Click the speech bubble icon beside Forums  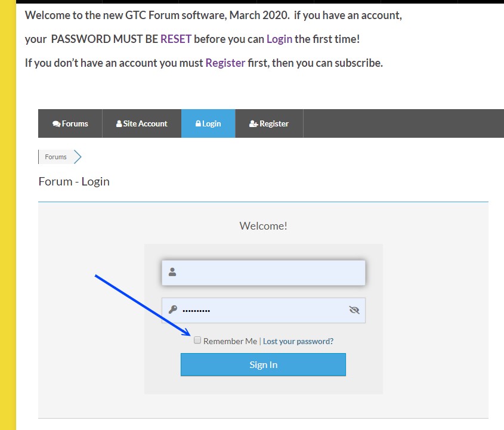pos(57,124)
